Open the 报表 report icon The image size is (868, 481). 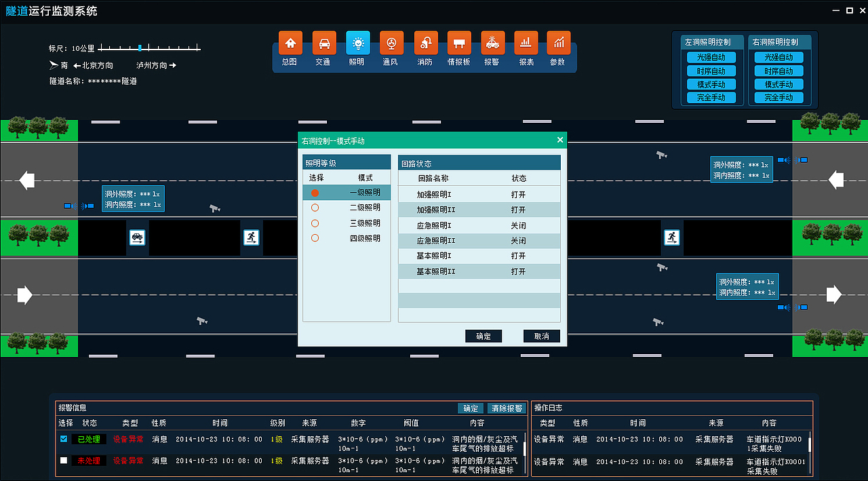pos(526,43)
